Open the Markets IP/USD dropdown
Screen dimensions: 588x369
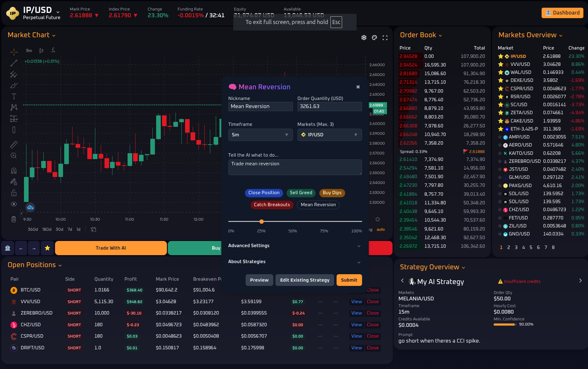(329, 135)
